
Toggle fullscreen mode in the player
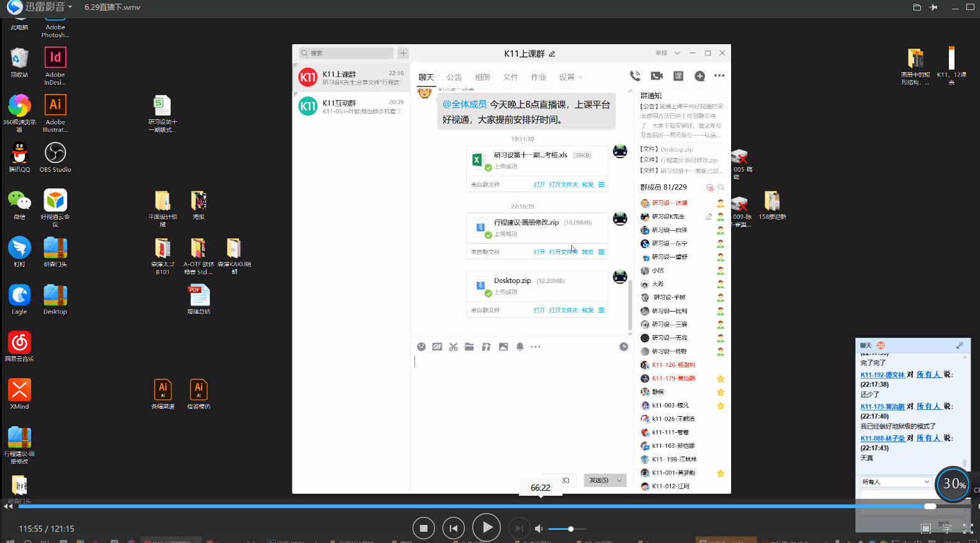[968, 528]
